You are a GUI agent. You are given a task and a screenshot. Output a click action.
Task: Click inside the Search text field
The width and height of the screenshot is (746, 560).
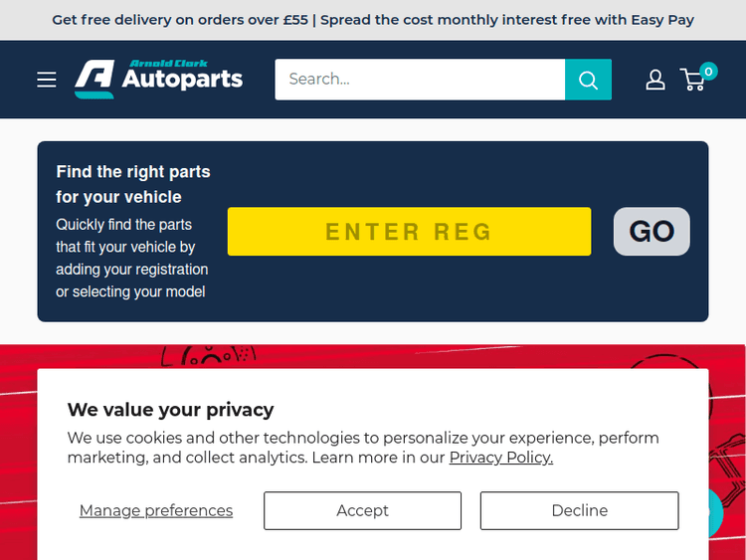(x=420, y=80)
